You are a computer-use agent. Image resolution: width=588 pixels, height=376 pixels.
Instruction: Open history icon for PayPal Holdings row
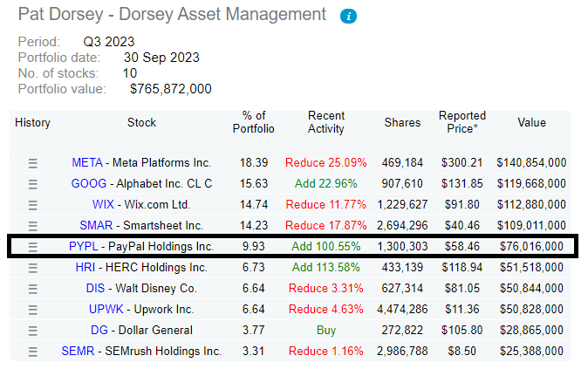pyautogui.click(x=33, y=247)
